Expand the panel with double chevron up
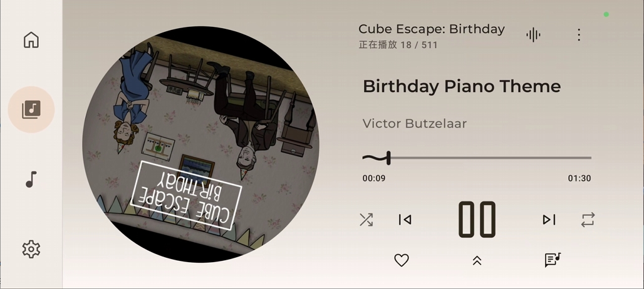Viewport: 644px width, 289px height. (x=477, y=260)
